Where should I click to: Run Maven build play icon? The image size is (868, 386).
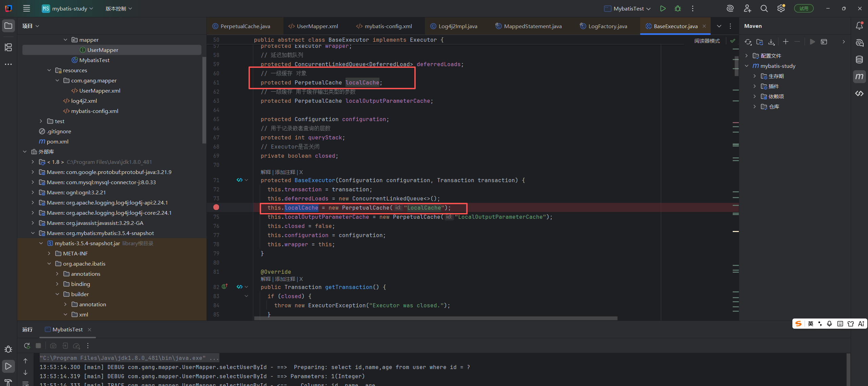[x=812, y=42]
